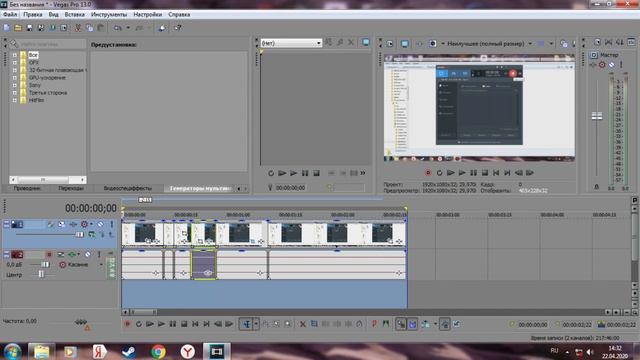The height and width of the screenshot is (360, 640).
Task: Pause playback under the video preview
Action: (x=473, y=173)
